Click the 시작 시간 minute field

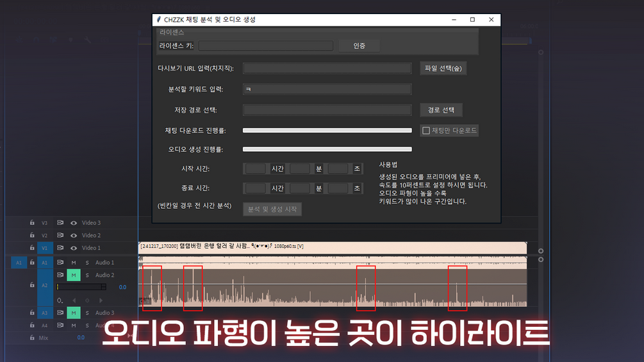click(300, 169)
